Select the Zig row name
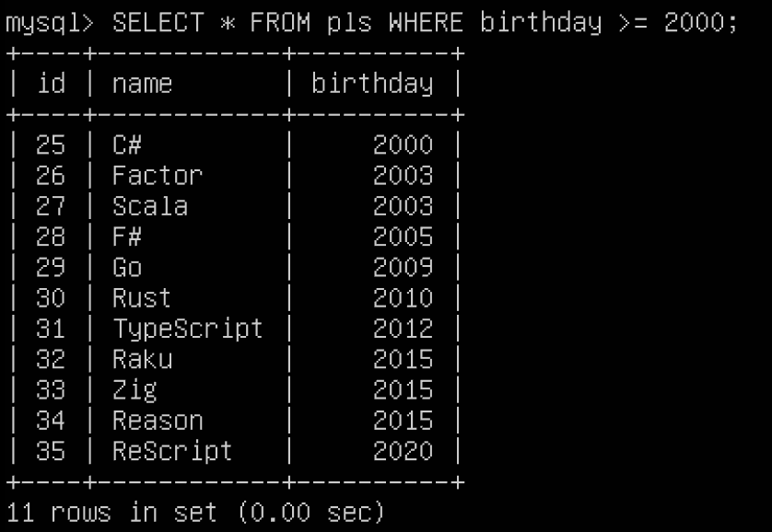The height and width of the screenshot is (532, 772). [135, 390]
